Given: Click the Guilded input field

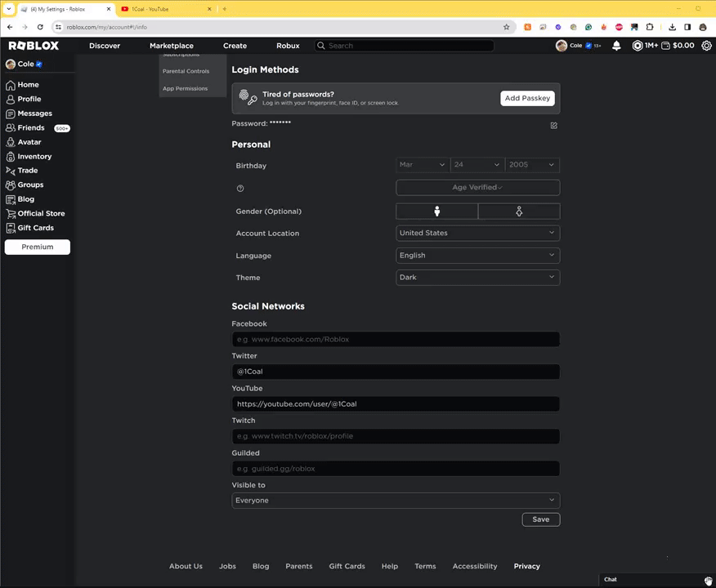Looking at the screenshot, I should tap(396, 469).
